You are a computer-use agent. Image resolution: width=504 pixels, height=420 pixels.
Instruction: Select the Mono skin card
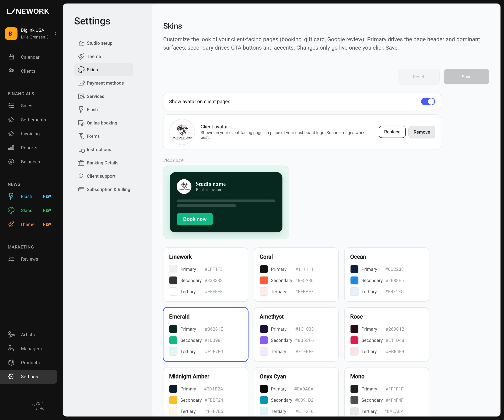point(386,392)
